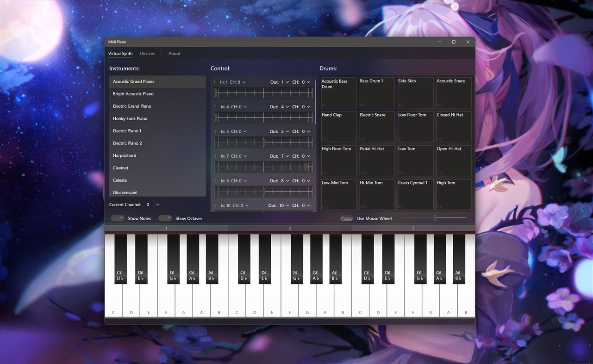The width and height of the screenshot is (593, 364).
Task: Maximize the Midi Piano window
Action: (454, 42)
